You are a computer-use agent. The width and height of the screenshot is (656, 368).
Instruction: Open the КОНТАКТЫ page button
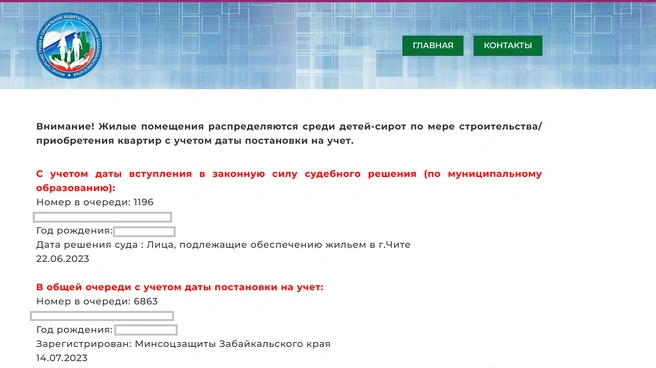[508, 46]
